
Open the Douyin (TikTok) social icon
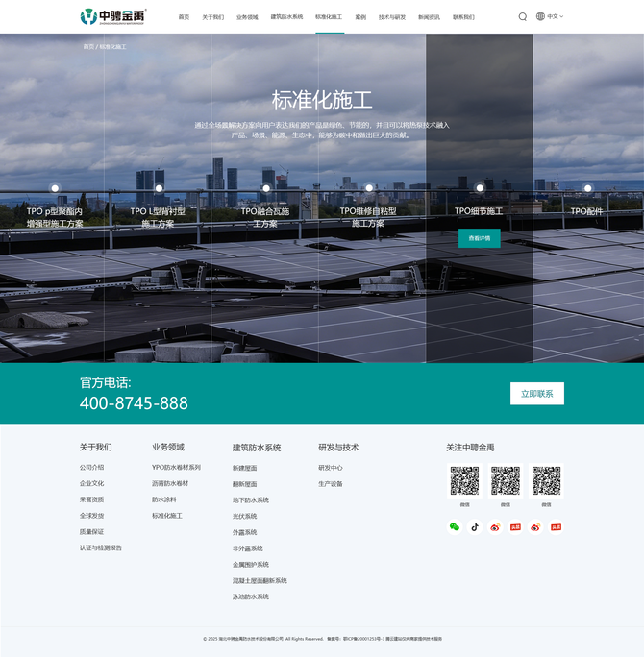pyautogui.click(x=475, y=526)
